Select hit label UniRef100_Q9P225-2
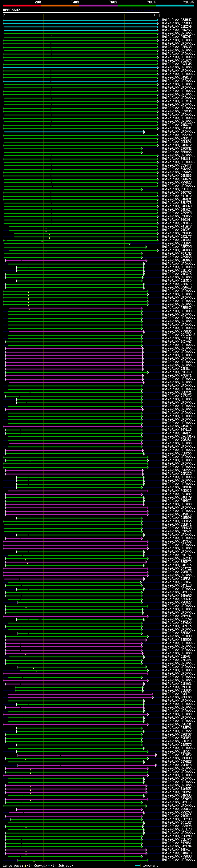 [179, 470]
